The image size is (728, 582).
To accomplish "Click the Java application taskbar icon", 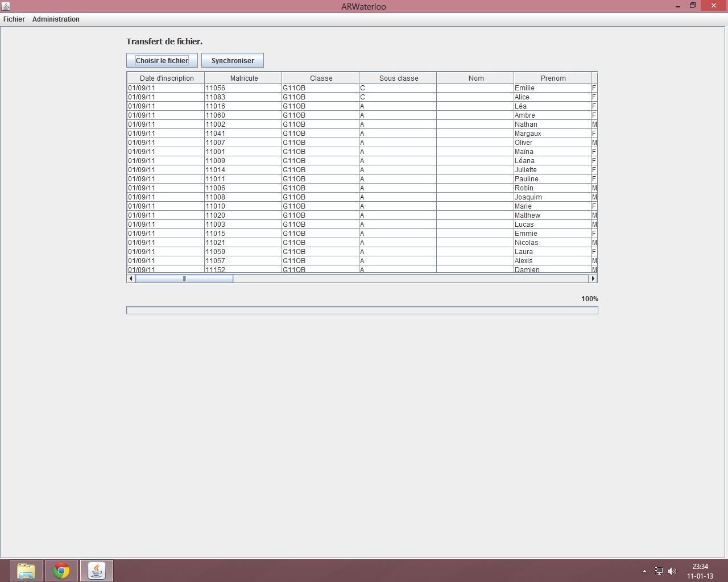I will (97, 571).
